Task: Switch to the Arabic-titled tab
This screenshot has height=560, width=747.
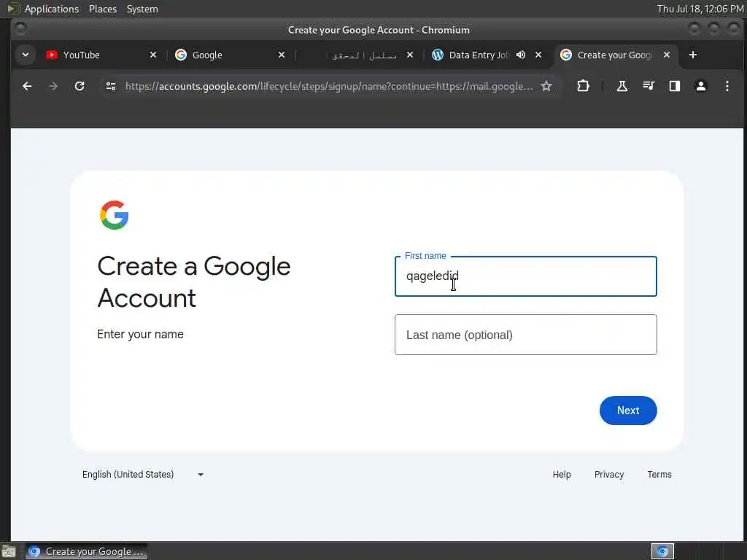Action: tap(357, 55)
